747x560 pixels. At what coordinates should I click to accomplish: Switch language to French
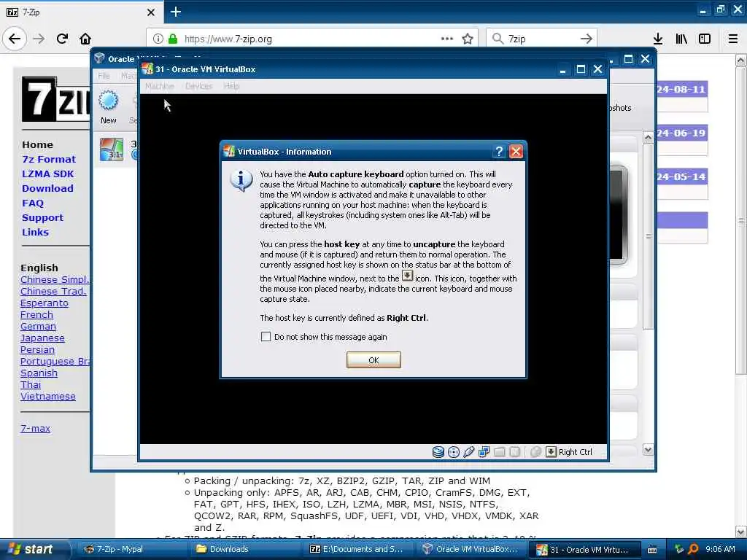pyautogui.click(x=36, y=315)
